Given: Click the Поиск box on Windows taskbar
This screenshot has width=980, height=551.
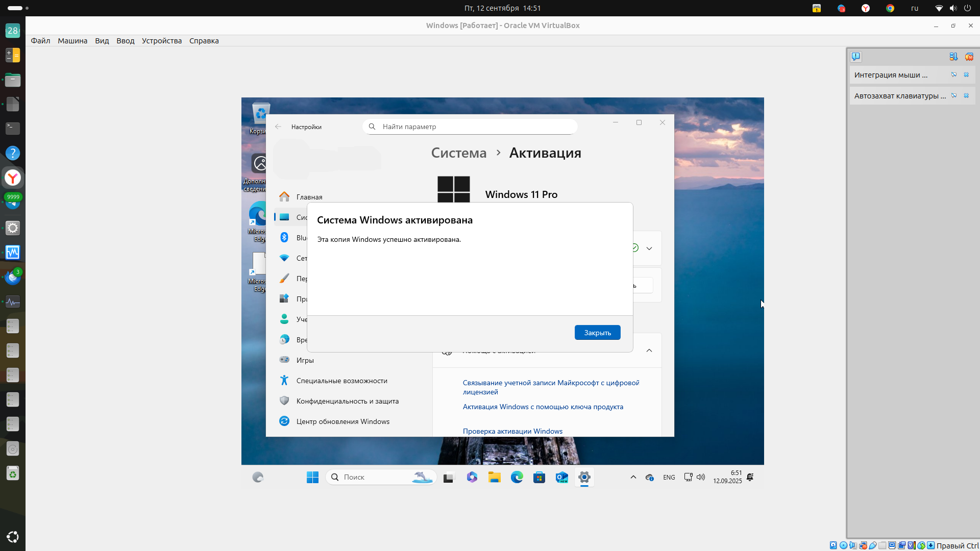Looking at the screenshot, I should pyautogui.click(x=381, y=477).
